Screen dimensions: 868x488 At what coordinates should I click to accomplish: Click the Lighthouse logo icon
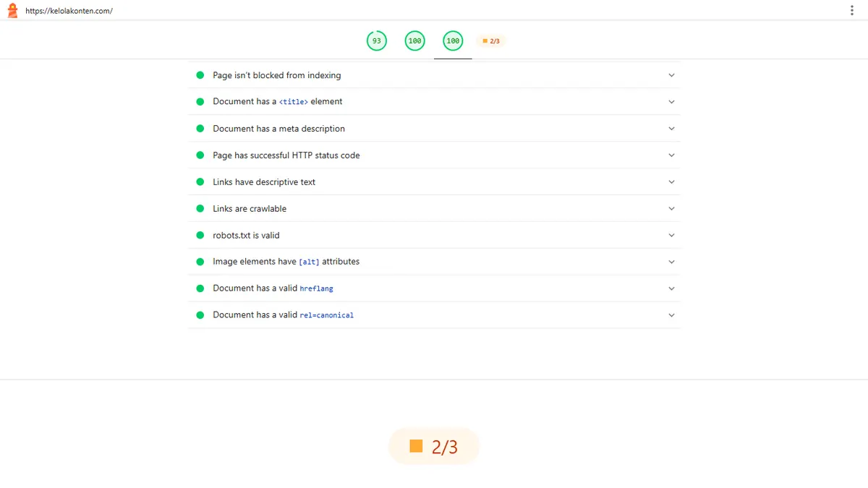pos(12,11)
